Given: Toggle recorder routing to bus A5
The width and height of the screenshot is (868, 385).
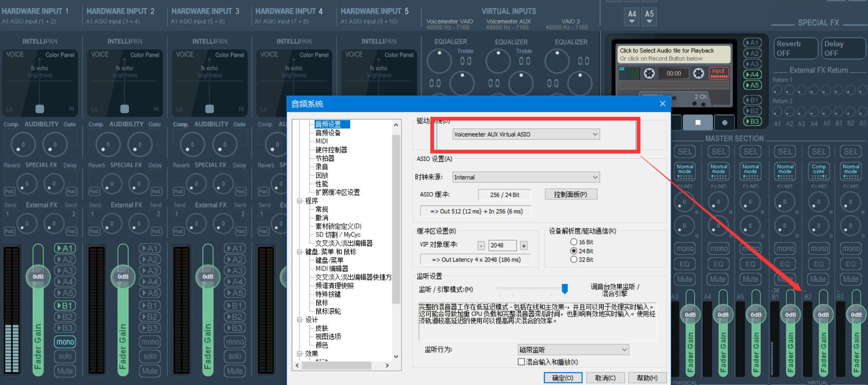Looking at the screenshot, I should tap(752, 85).
